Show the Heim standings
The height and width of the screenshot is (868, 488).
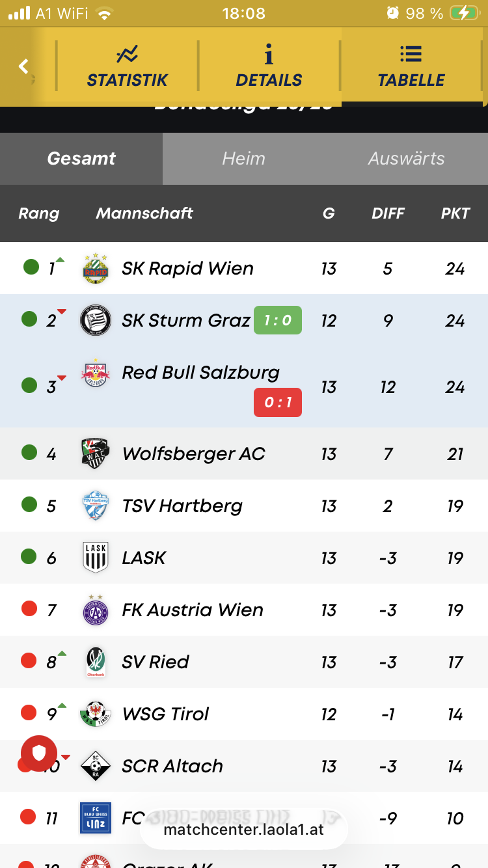[243, 159]
